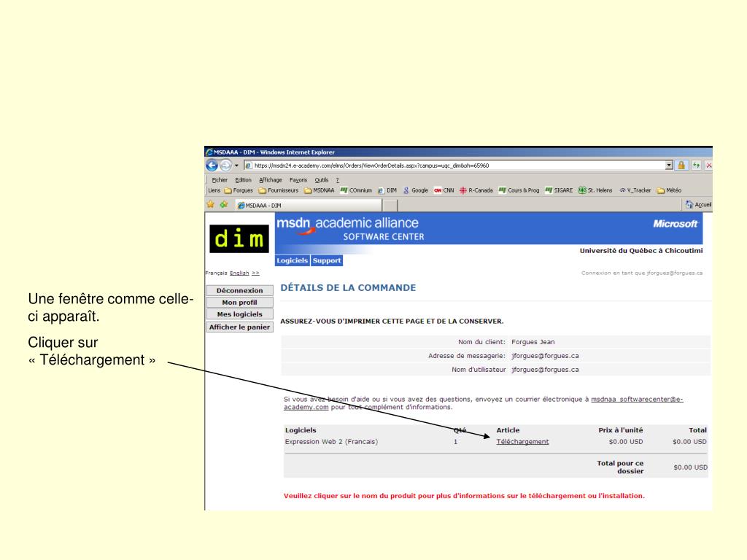Open the CNN bookmark
This screenshot has height=560, width=747.
pos(444,190)
